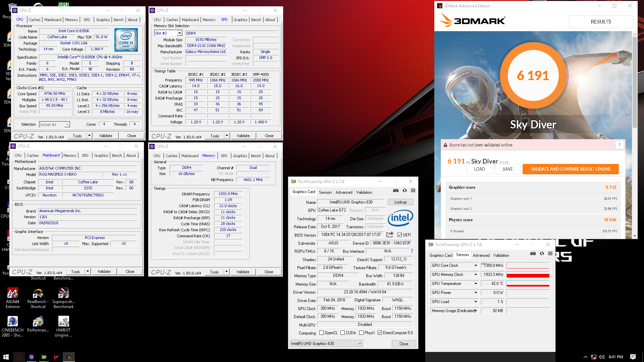
Task: Toggle the OpenCL checkbox
Action: click(321, 333)
